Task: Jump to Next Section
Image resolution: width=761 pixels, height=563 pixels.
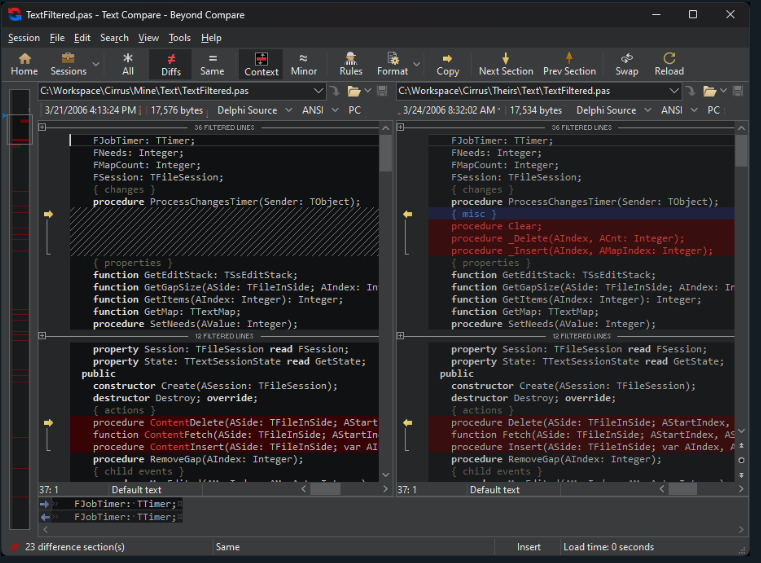Action: 506,64
